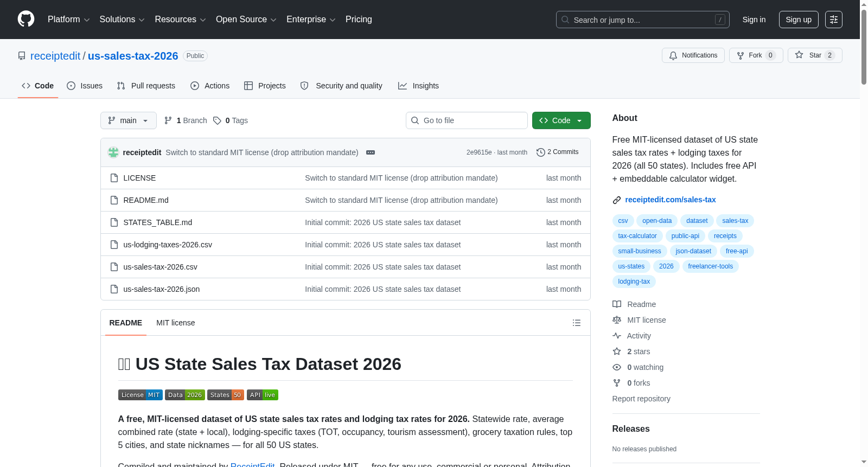Click the file icon beside us-lodging-taxes-2026.csv
868x467 pixels.
coord(114,245)
